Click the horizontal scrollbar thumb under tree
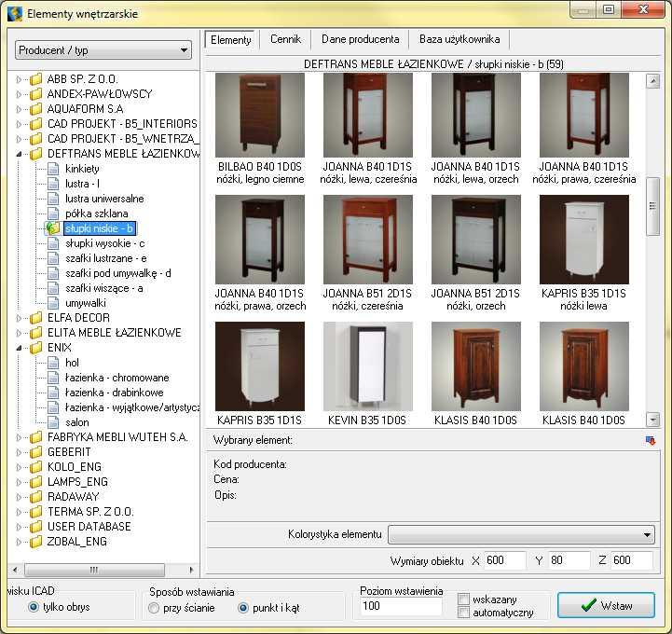 point(94,570)
